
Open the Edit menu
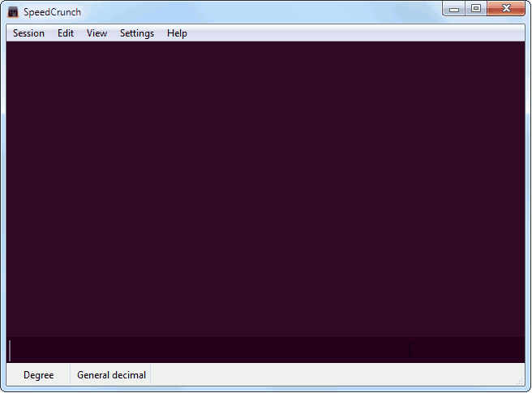(66, 33)
